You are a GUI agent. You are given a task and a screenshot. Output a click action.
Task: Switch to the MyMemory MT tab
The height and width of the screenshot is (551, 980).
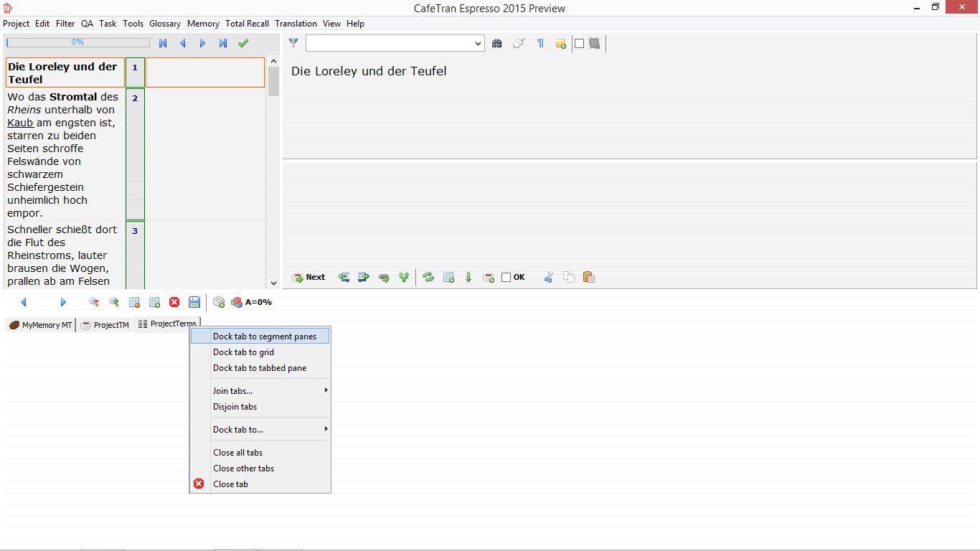41,325
